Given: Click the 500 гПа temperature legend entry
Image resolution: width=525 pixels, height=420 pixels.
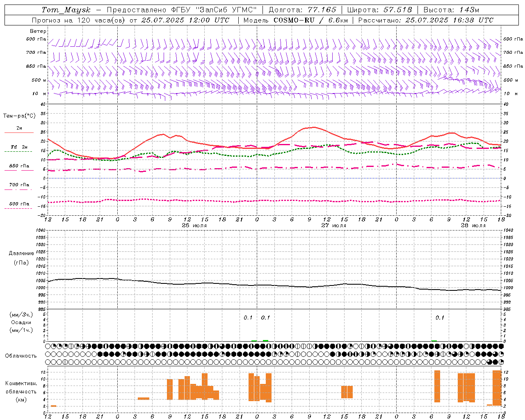Looking at the screenshot, I should [x=19, y=204].
